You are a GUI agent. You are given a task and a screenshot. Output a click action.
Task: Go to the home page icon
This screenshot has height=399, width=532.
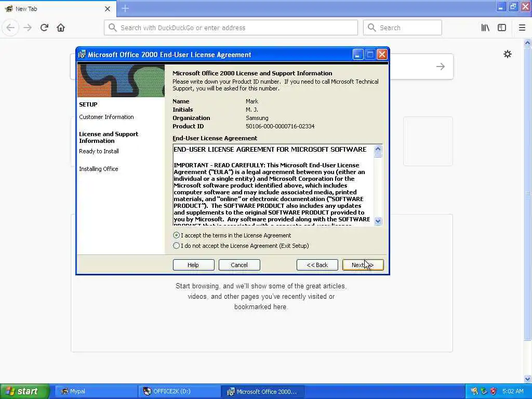coord(61,28)
